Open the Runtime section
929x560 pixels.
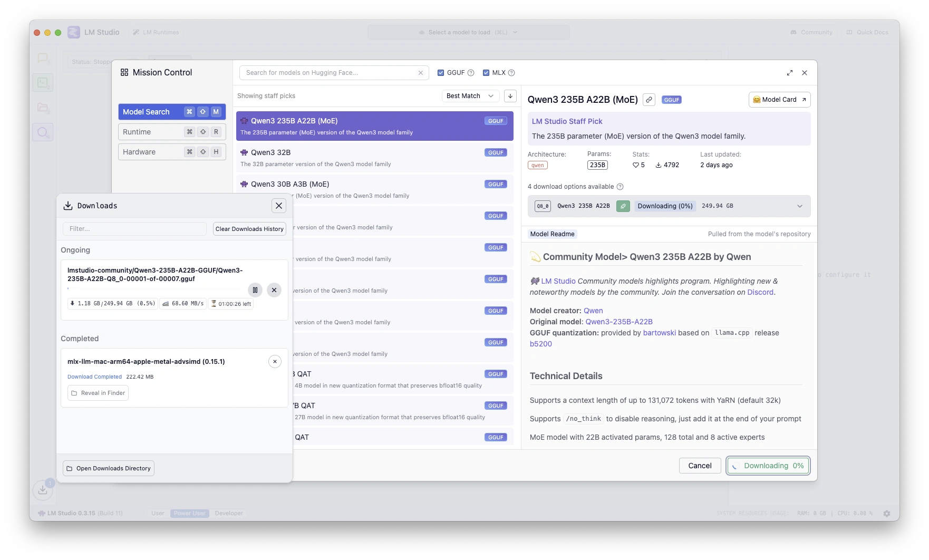click(172, 132)
